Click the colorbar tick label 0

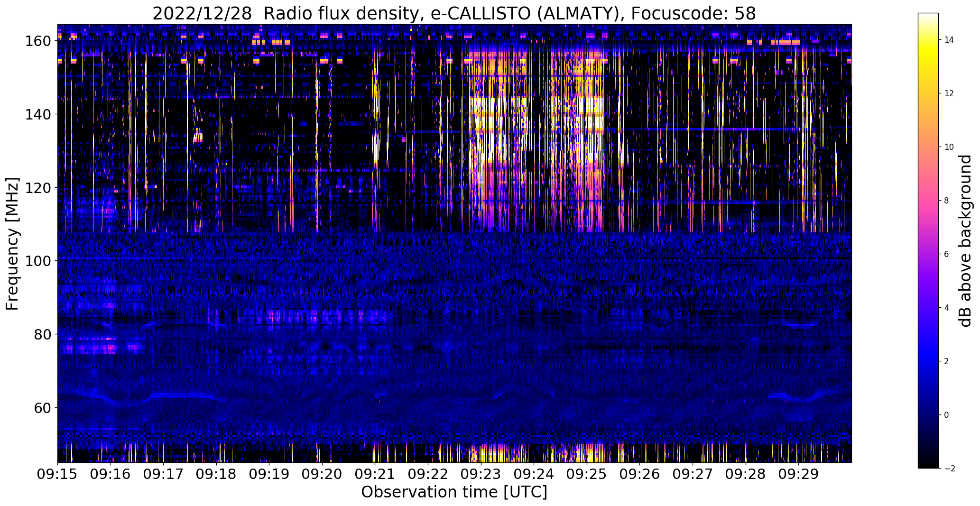[947, 415]
